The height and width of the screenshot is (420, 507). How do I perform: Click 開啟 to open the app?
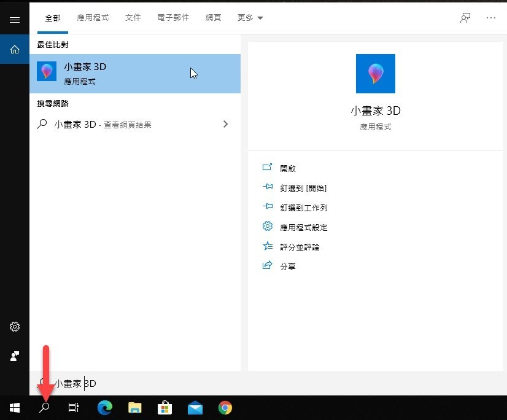pos(288,168)
